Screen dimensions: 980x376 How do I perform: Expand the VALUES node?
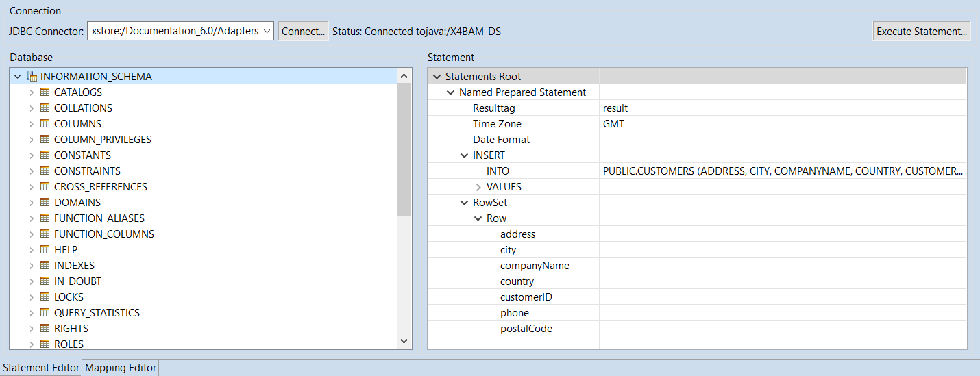(x=478, y=187)
